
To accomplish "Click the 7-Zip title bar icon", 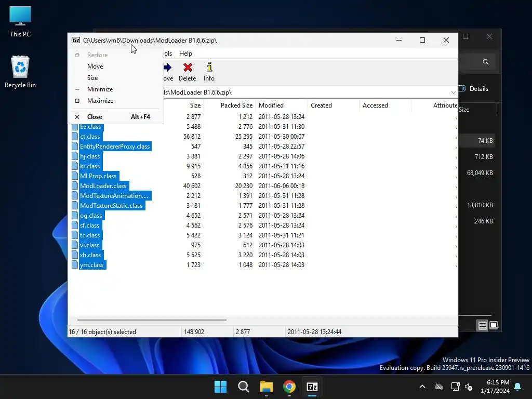I will click(x=76, y=41).
